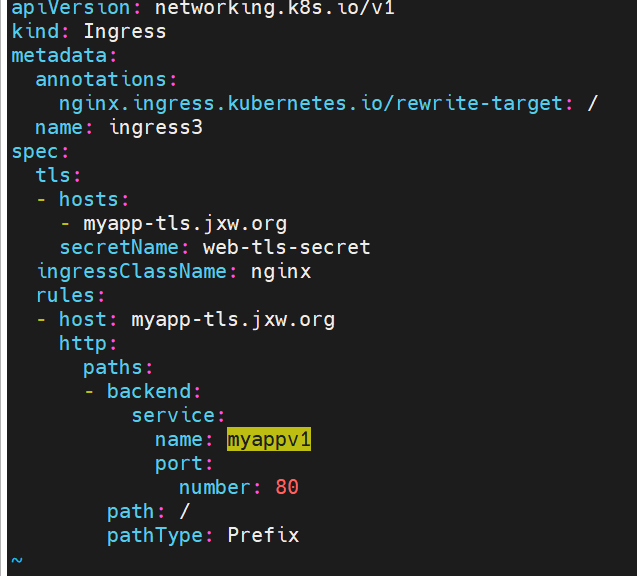
Task: Click 'myapp-tls.jxw.org' under hosts list
Action: 185,224
